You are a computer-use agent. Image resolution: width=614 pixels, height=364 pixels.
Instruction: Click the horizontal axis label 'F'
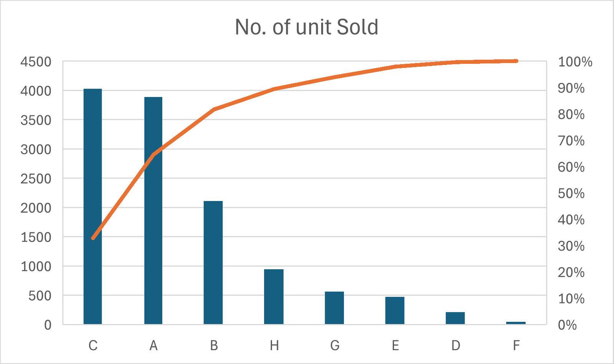pyautogui.click(x=516, y=346)
